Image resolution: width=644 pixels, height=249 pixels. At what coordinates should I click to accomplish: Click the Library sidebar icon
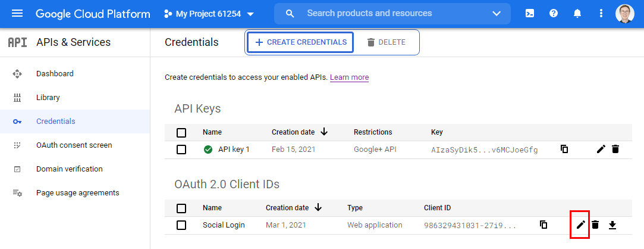click(17, 98)
